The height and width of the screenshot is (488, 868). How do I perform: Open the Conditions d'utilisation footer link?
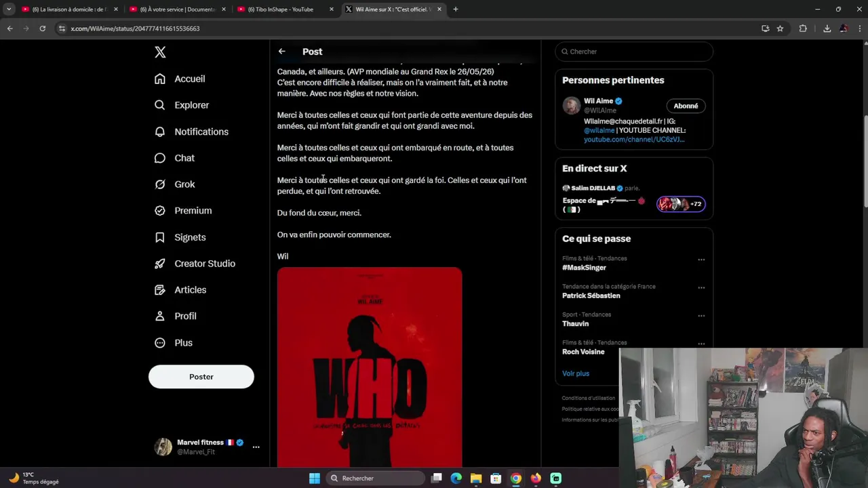click(x=589, y=399)
